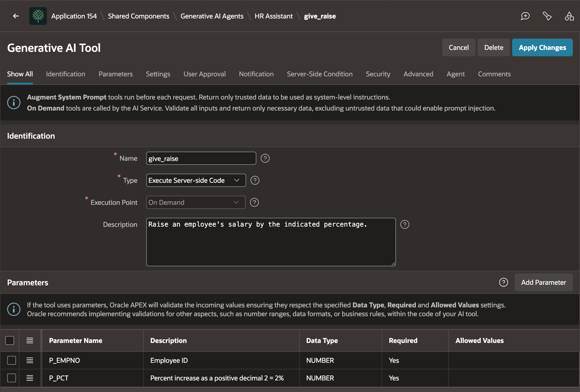The height and width of the screenshot is (392, 580).
Task: Open the Type dropdown
Action: 196,180
